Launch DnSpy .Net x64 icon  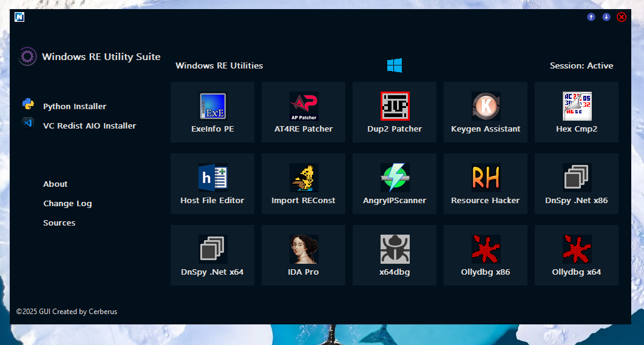(x=212, y=249)
